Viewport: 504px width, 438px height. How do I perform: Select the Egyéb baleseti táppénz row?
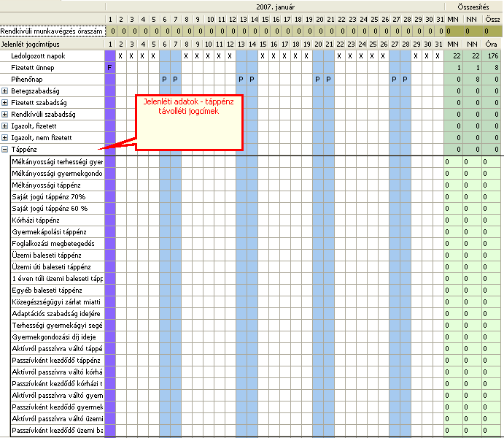coord(58,291)
